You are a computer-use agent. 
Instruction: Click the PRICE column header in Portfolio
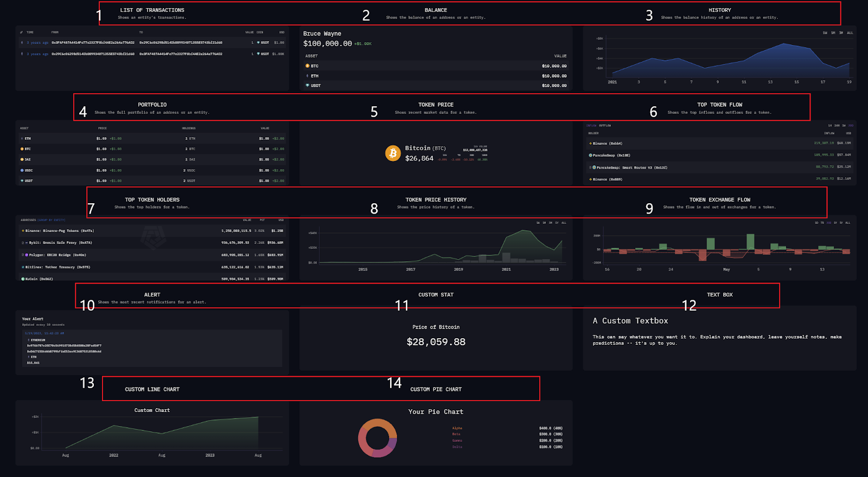click(103, 128)
